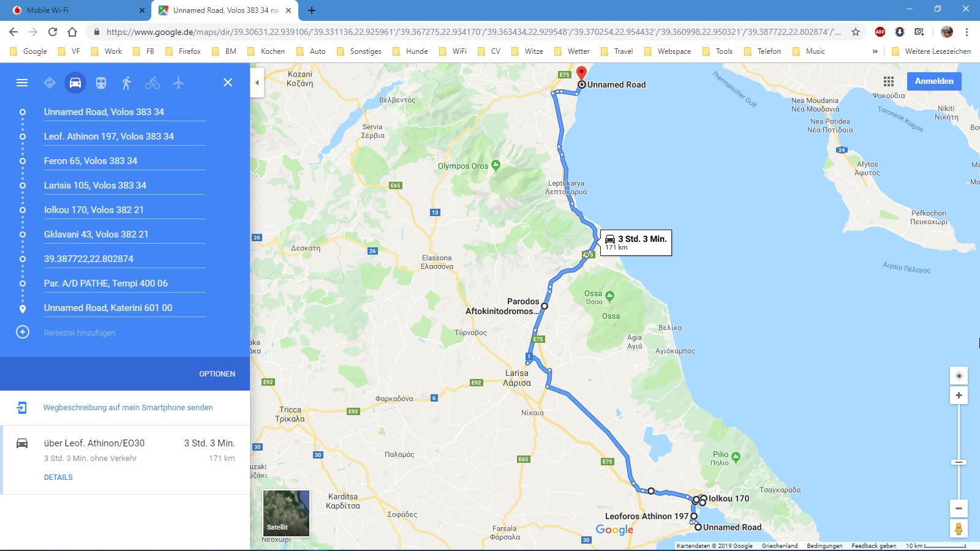Edit waypoint Feron 65, Volos
Viewport: 980px width, 551px height.
(124, 160)
